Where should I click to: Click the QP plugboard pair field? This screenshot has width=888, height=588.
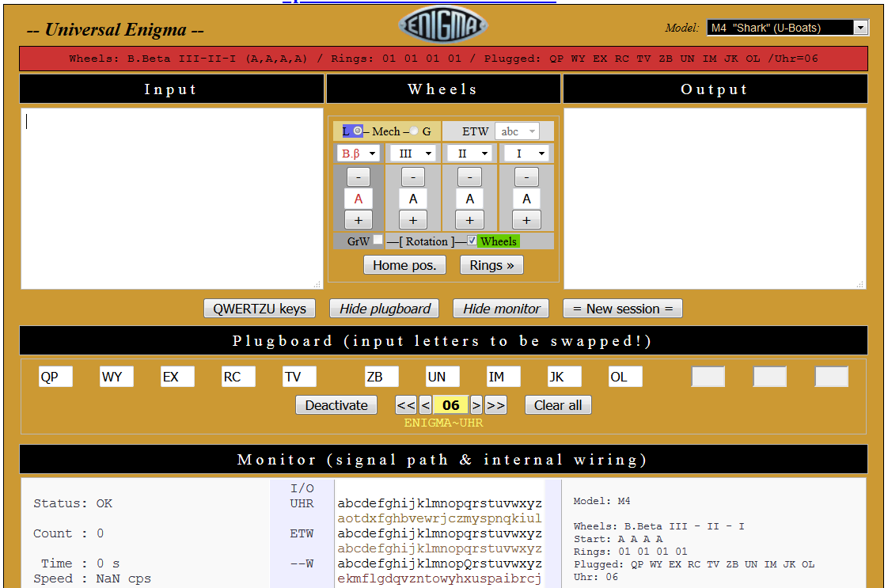(55, 376)
